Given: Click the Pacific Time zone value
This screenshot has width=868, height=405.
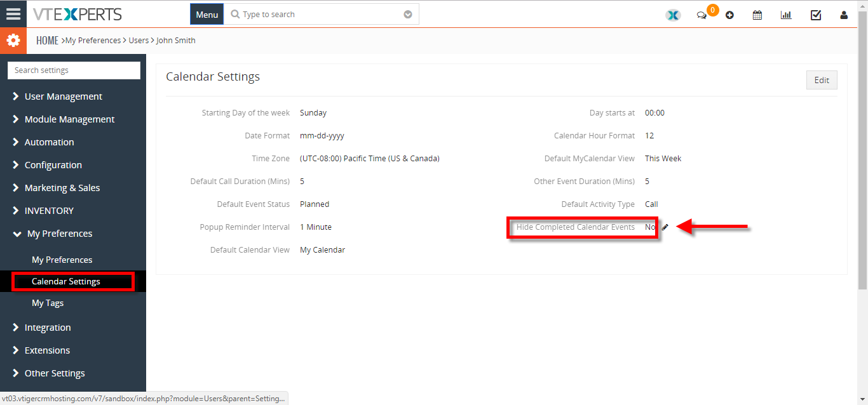Looking at the screenshot, I should click(x=370, y=159).
